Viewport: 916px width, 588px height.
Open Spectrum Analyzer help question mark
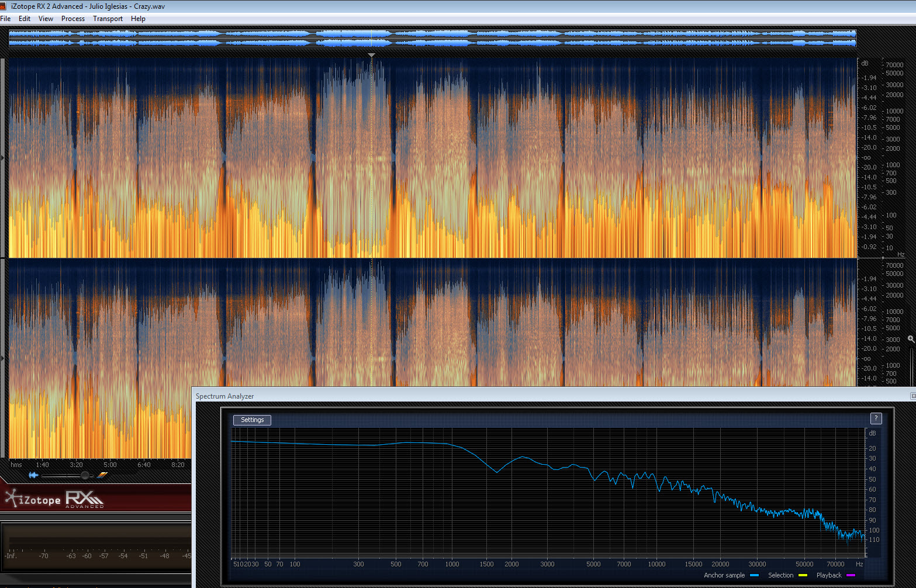pyautogui.click(x=876, y=418)
